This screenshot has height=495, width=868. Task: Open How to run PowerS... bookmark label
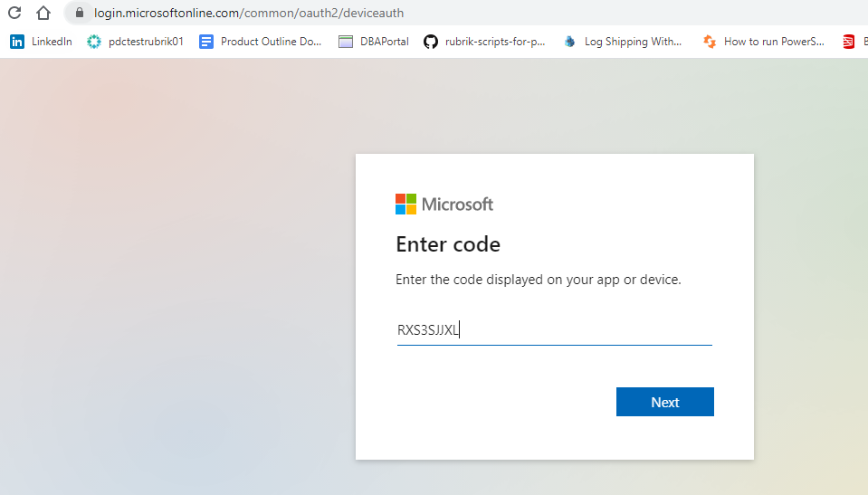click(x=774, y=42)
